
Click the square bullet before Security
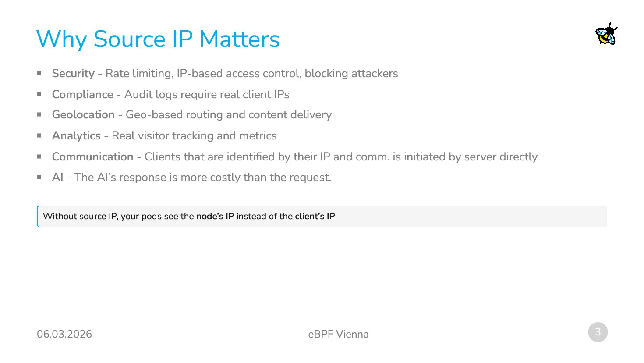[39, 73]
